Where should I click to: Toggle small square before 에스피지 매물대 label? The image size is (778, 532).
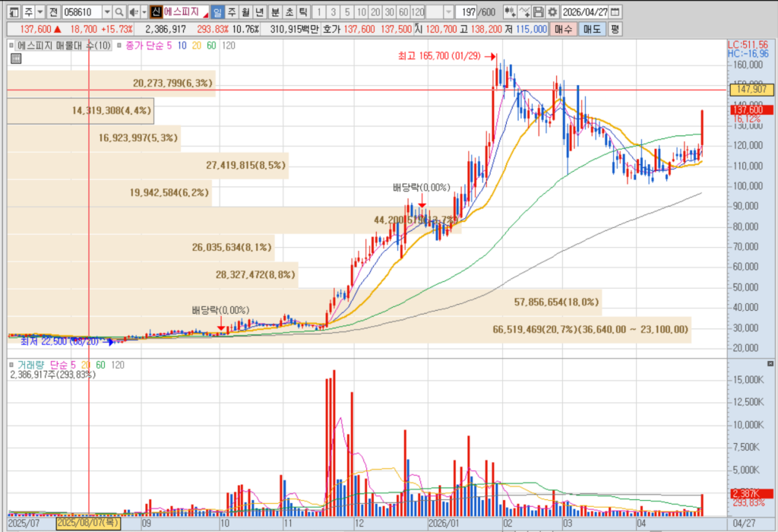tap(11, 45)
